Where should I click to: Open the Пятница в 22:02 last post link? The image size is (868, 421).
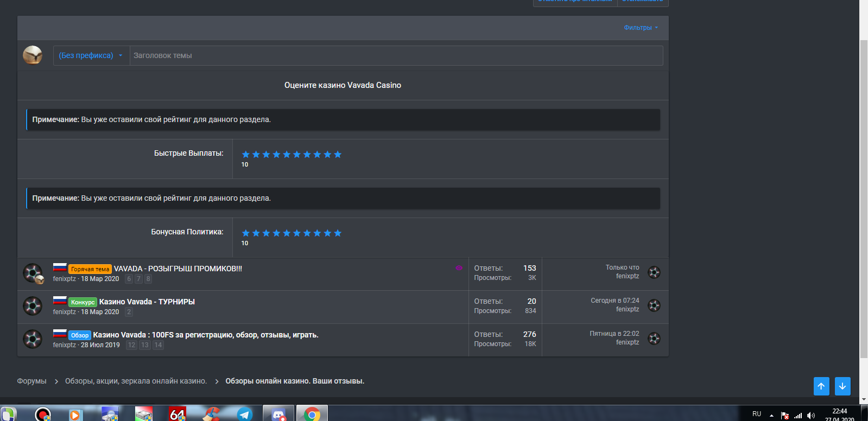coord(614,334)
